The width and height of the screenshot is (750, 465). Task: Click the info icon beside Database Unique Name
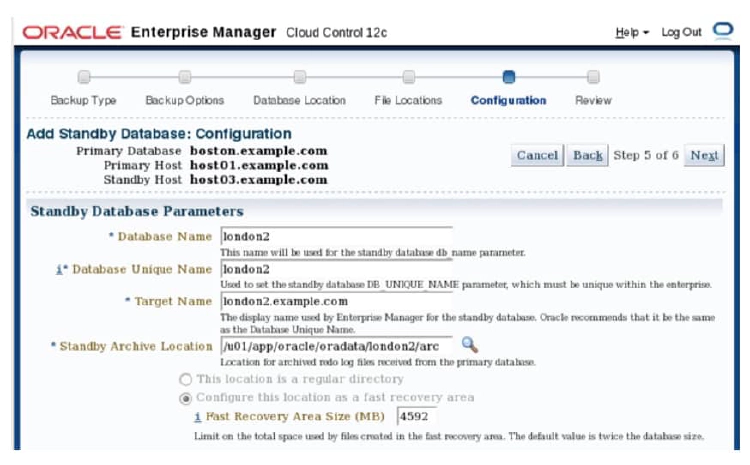59,269
